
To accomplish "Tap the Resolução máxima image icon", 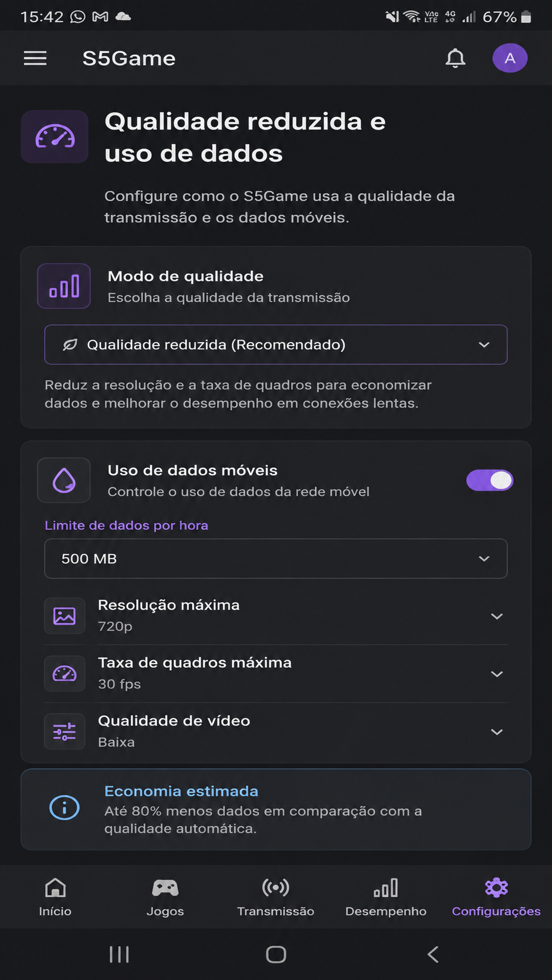I will tap(65, 616).
